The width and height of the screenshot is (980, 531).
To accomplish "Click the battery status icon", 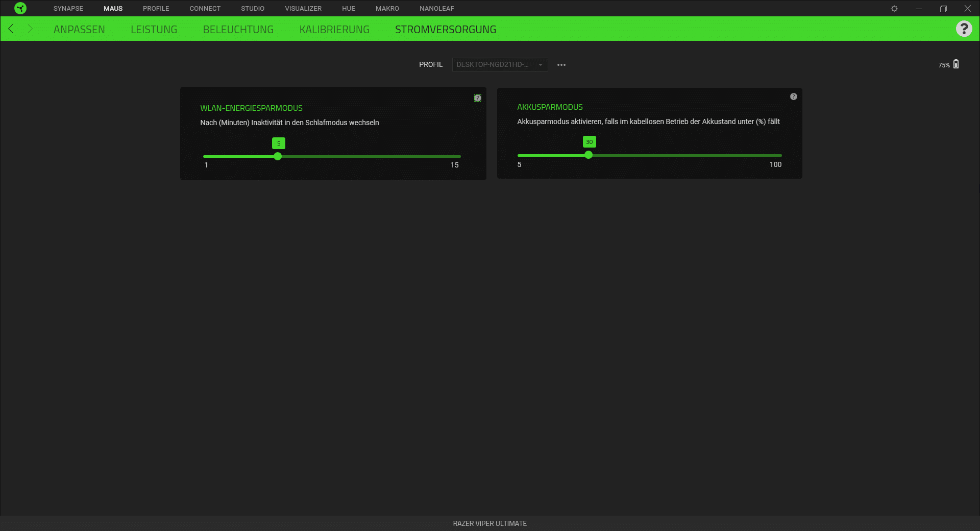I will (956, 64).
